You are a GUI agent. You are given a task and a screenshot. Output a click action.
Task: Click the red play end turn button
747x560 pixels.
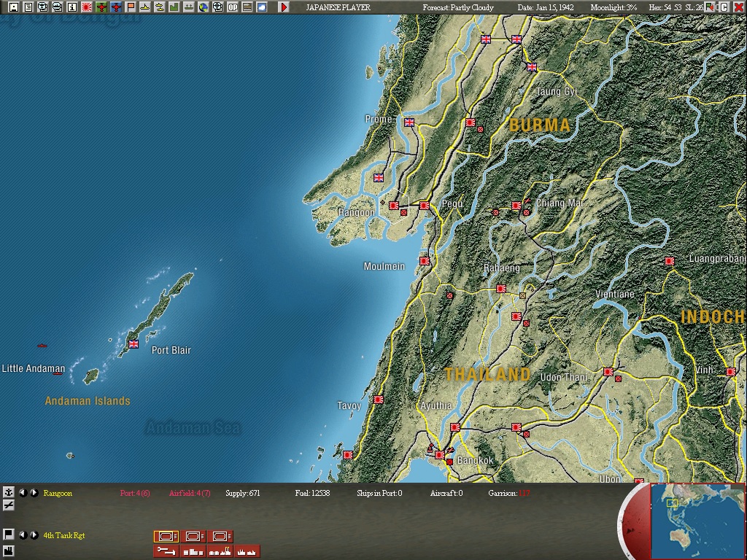pos(284,7)
